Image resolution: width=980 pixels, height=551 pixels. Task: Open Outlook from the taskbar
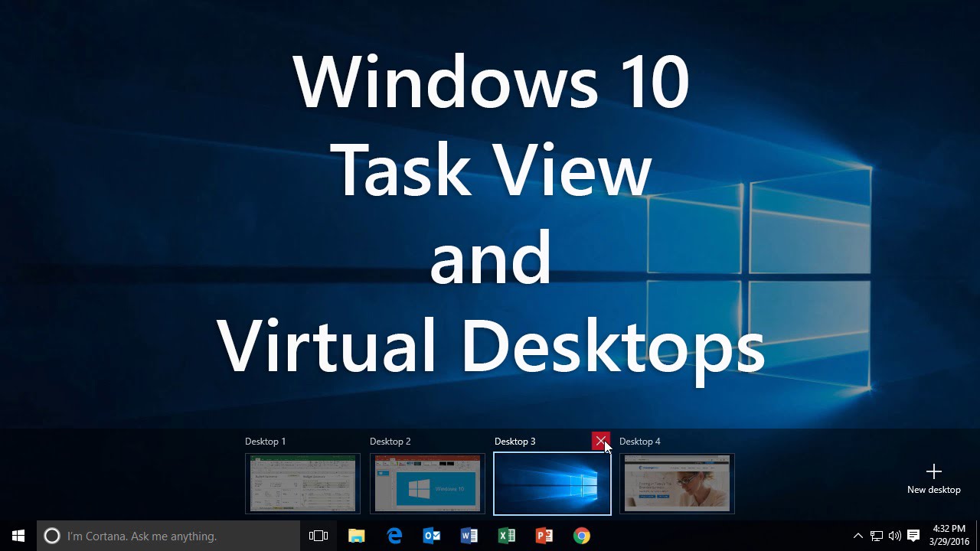click(432, 536)
